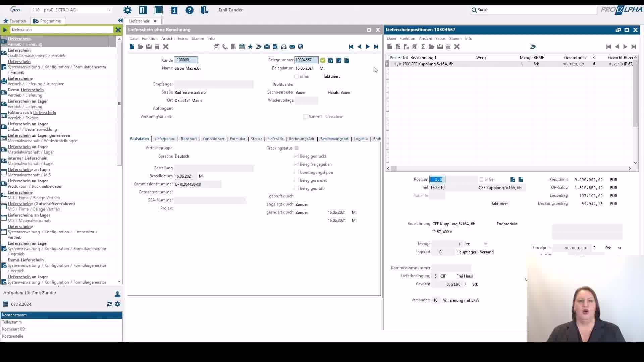Open the calendar icon in the Lieferschein toolbar

pyautogui.click(x=241, y=47)
